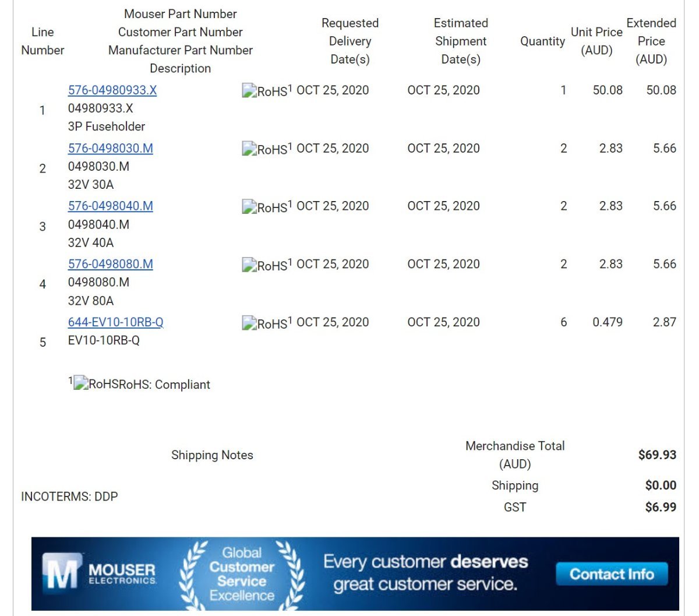Open part link 576-0498080.M
The height and width of the screenshot is (616, 699).
tap(111, 265)
